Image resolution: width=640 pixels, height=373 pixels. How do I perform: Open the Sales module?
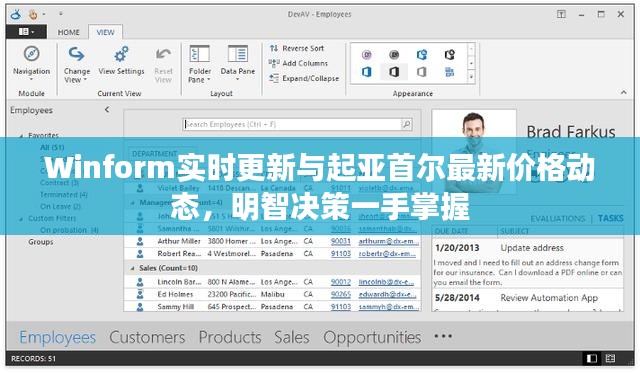click(x=291, y=337)
